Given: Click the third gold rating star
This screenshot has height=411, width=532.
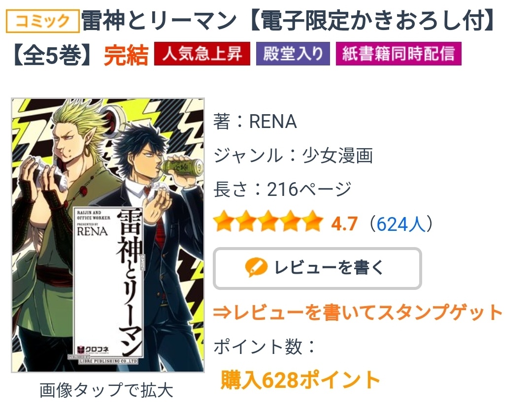Looking at the screenshot, I should 268,221.
